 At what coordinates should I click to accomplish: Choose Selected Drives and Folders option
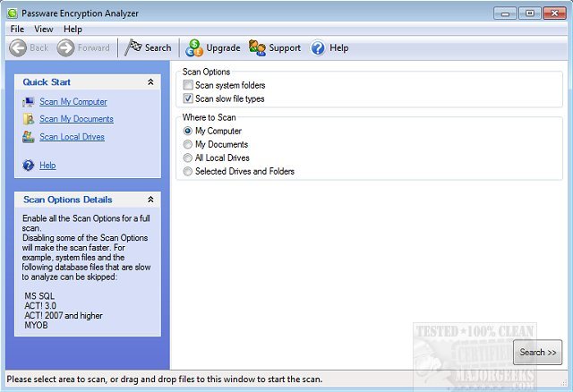(x=187, y=171)
